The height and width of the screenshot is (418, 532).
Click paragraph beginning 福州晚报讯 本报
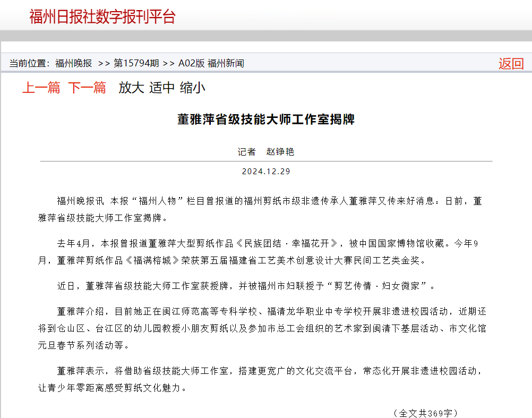260,209
